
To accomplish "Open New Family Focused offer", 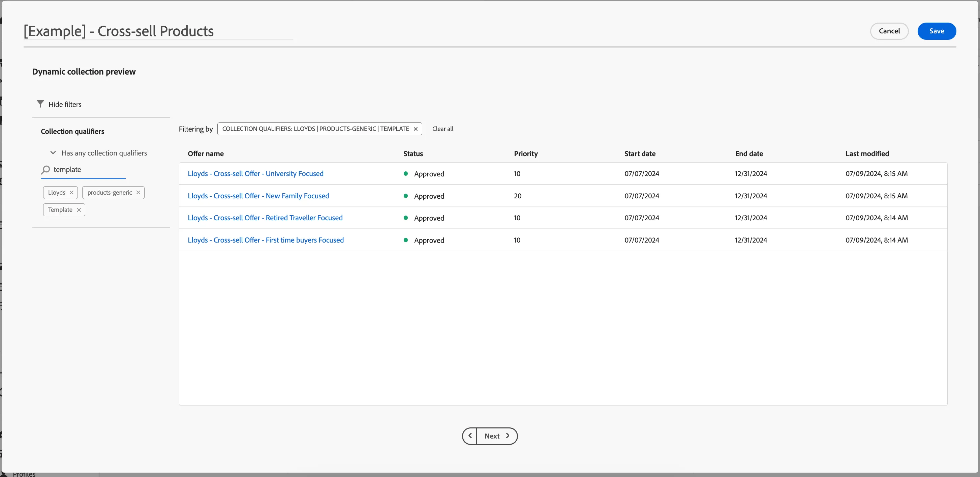I will coord(258,196).
